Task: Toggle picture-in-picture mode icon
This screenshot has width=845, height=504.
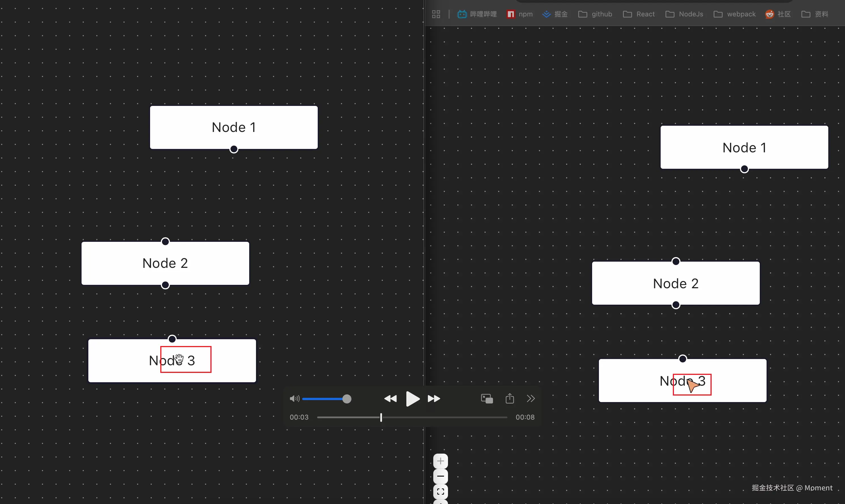Action: coord(487,399)
